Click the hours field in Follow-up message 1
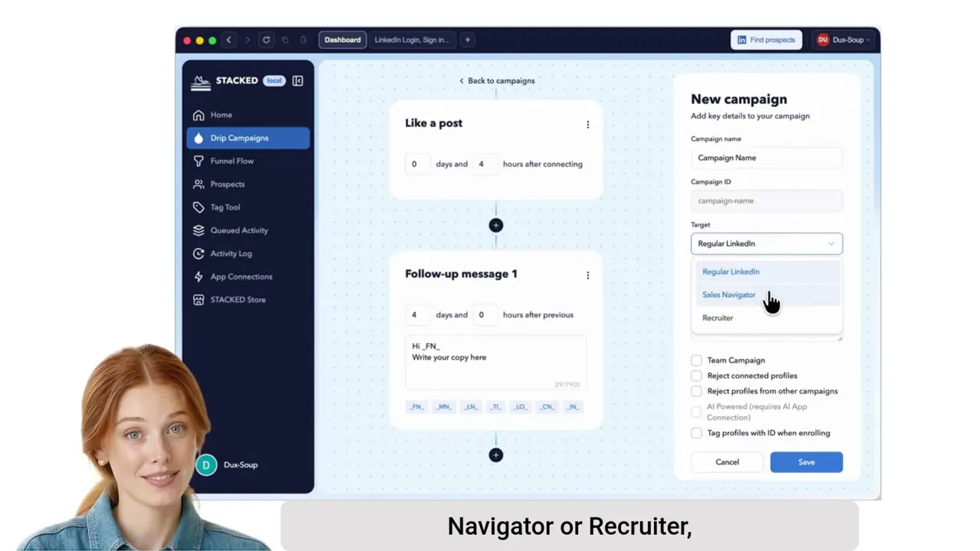The width and height of the screenshot is (980, 551). 485,315
